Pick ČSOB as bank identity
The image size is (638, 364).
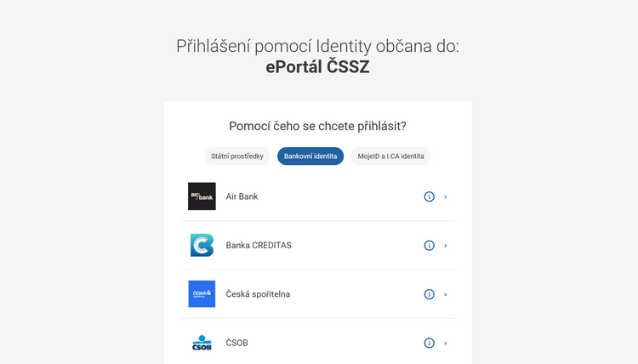(x=237, y=344)
